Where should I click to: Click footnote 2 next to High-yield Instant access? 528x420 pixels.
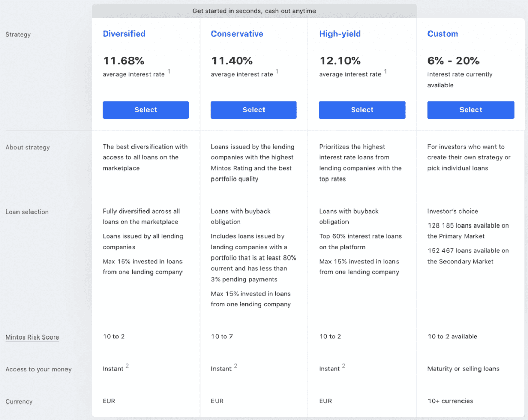[x=344, y=366]
